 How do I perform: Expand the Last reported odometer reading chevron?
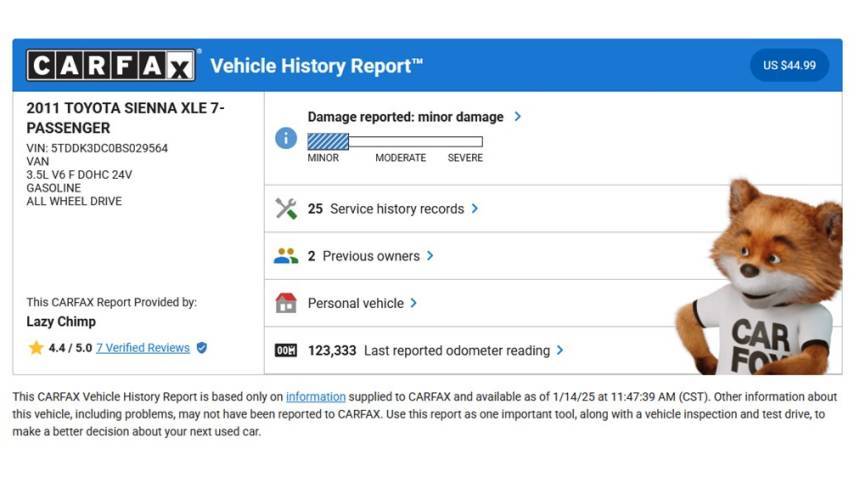tap(559, 350)
